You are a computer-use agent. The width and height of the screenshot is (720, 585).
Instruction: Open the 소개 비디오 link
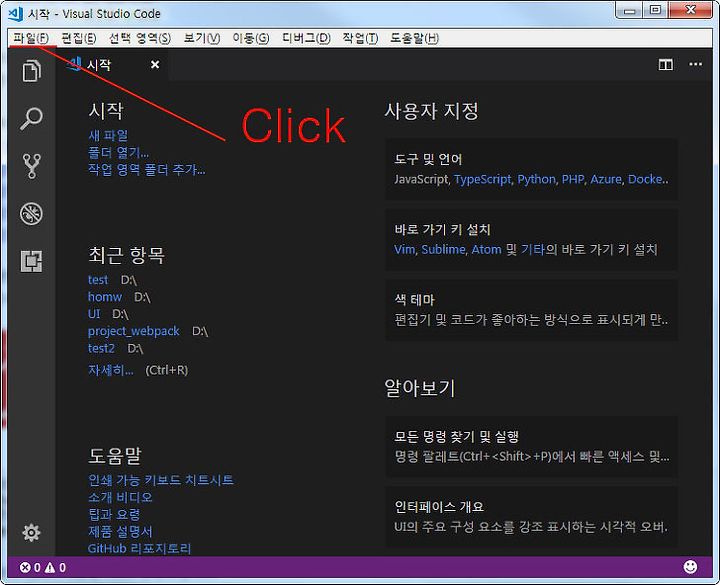click(x=120, y=497)
